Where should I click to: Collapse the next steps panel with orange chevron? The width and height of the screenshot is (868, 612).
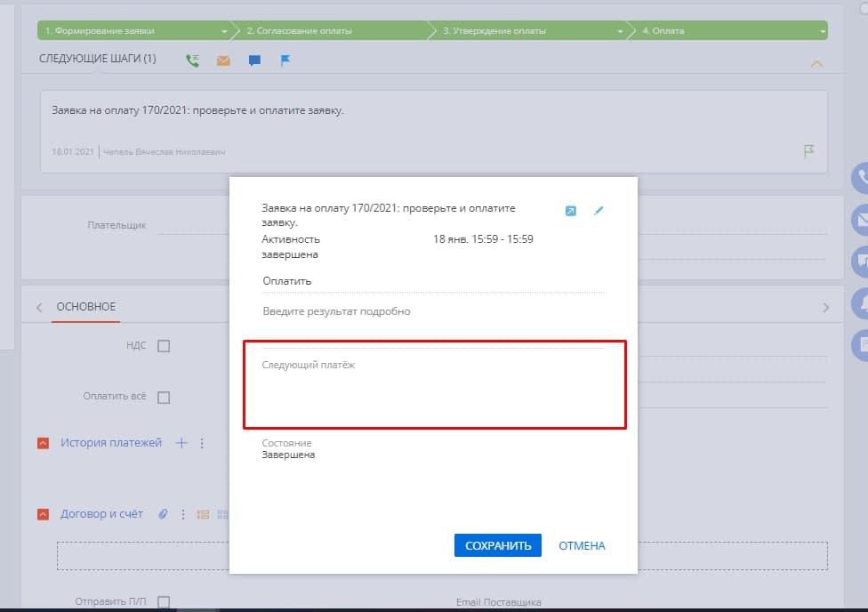(816, 64)
